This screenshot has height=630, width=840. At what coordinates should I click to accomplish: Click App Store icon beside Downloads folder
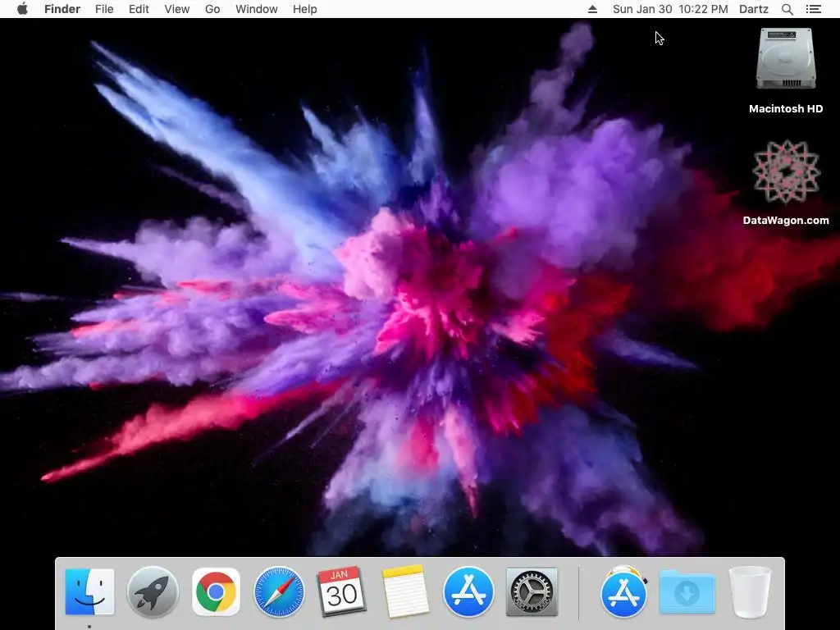click(623, 592)
